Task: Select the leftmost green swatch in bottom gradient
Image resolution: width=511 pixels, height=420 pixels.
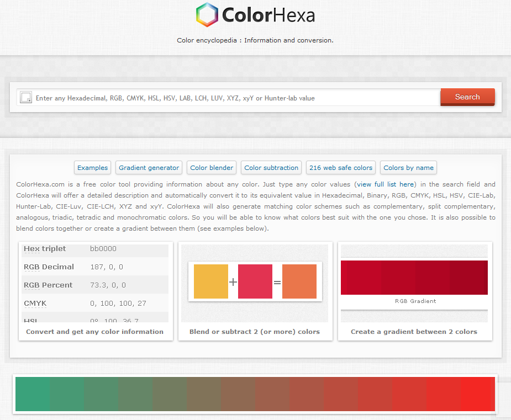Action: [32, 394]
